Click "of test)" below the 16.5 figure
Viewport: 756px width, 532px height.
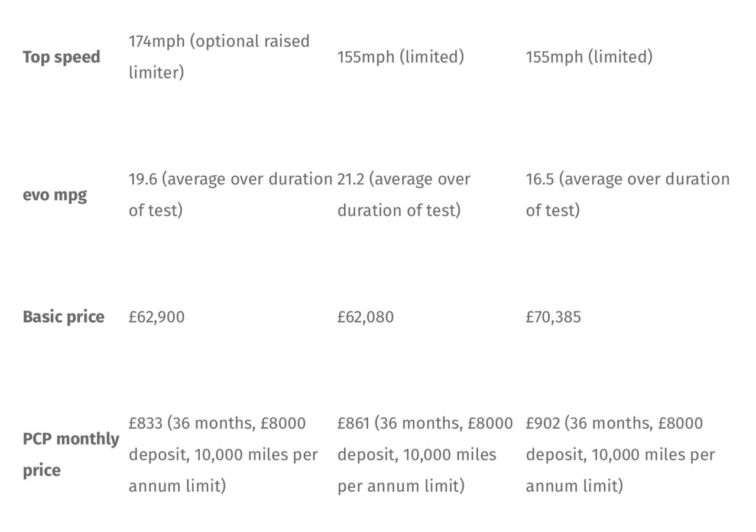553,211
